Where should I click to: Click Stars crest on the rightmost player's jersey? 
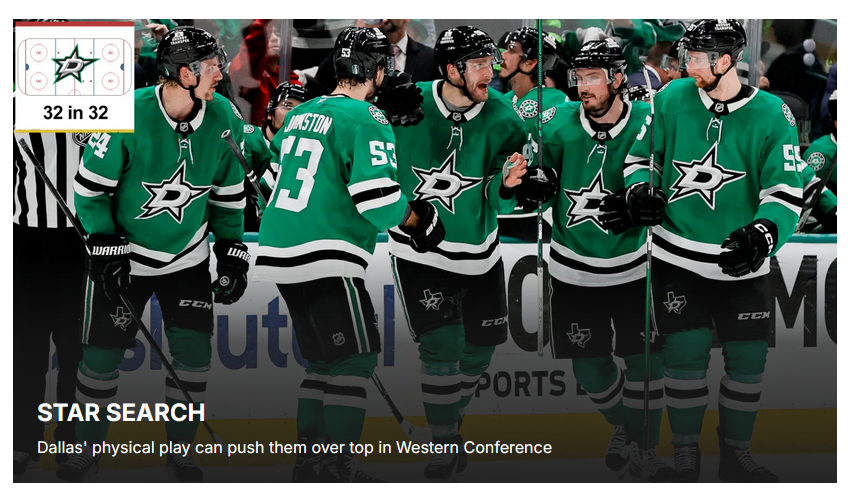point(707,176)
